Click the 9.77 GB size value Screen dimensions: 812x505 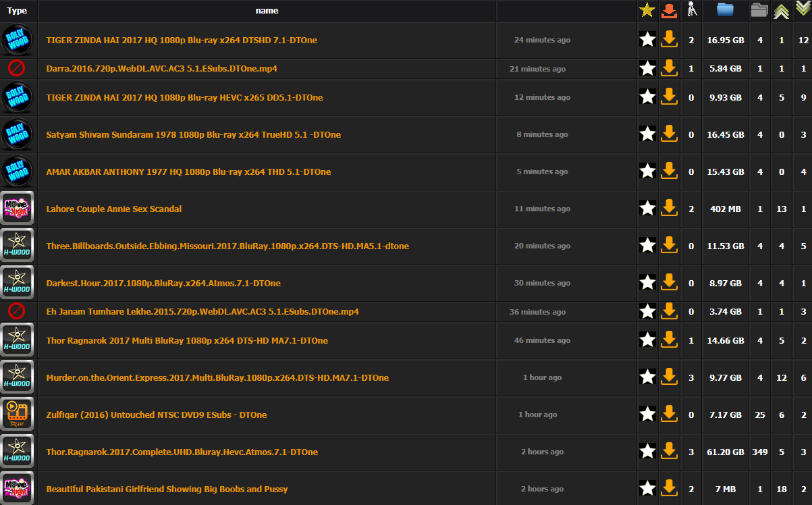click(x=726, y=377)
